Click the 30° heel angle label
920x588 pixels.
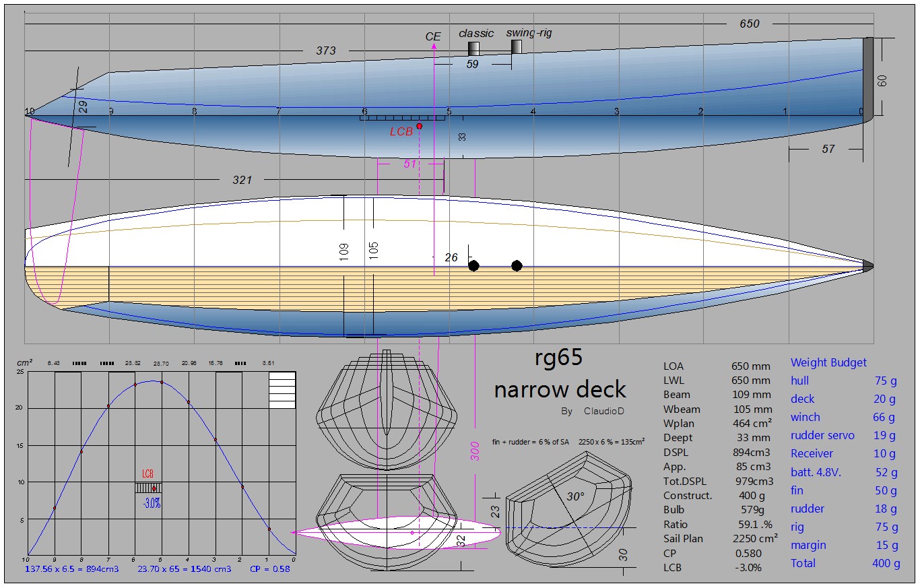(x=574, y=497)
